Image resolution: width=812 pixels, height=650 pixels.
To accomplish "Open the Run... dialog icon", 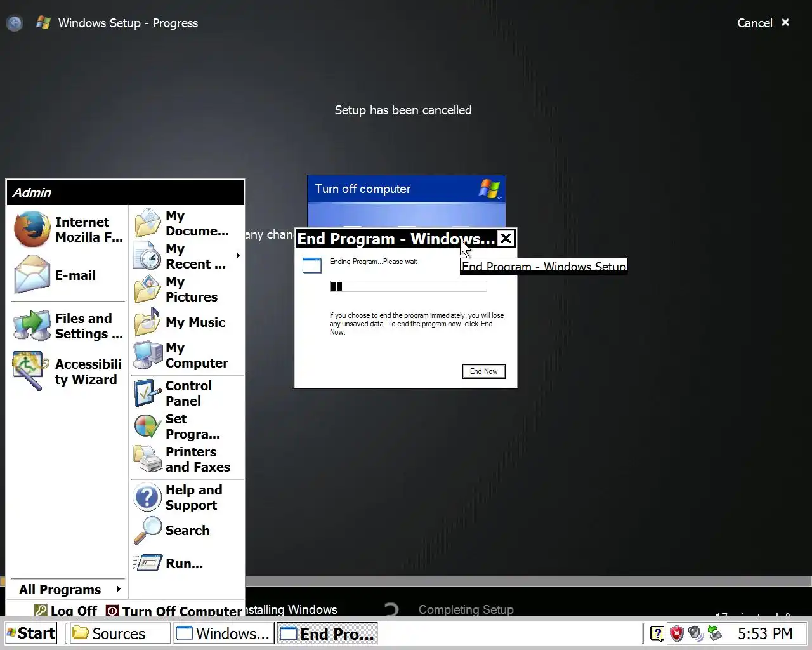I will point(147,562).
